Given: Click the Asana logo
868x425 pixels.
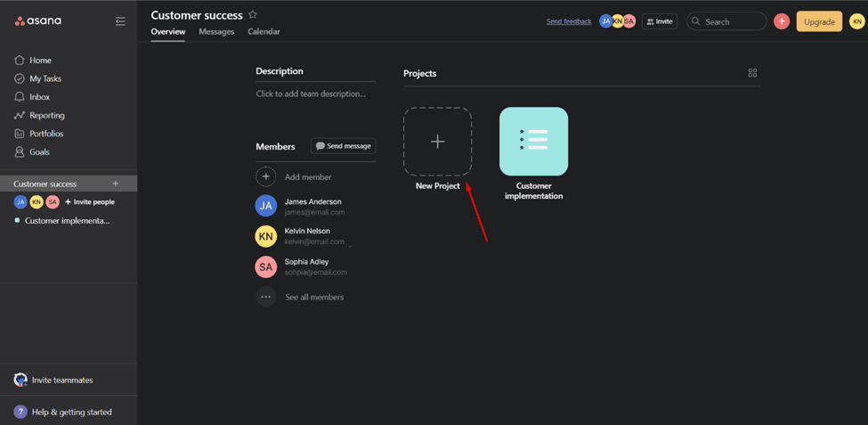Looking at the screenshot, I should click(38, 21).
